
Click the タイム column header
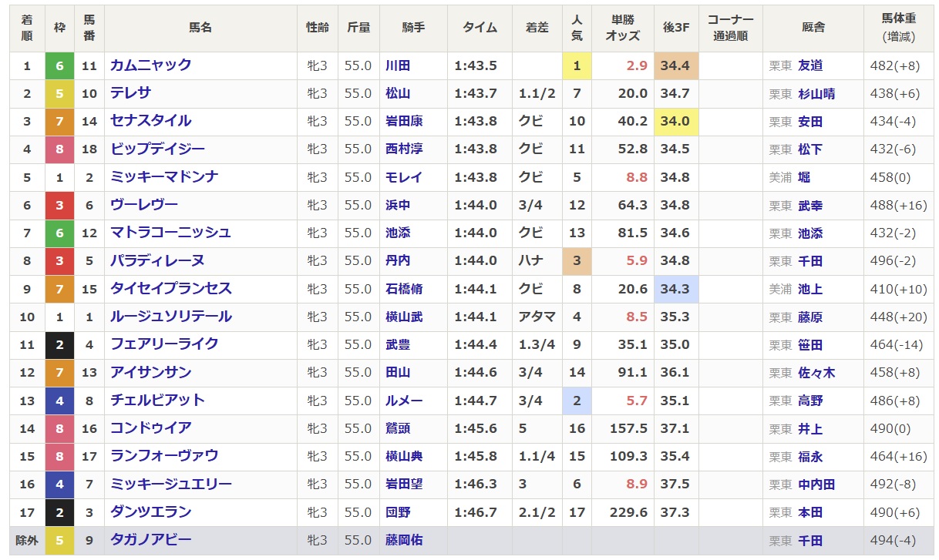point(480,27)
